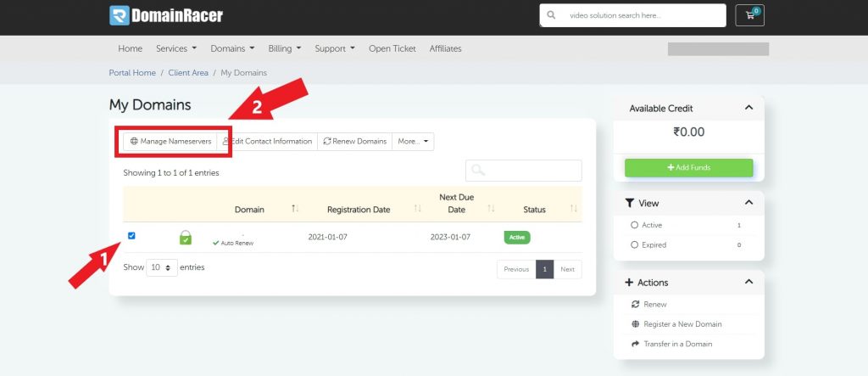Toggle the domain row checkbox

(x=131, y=236)
